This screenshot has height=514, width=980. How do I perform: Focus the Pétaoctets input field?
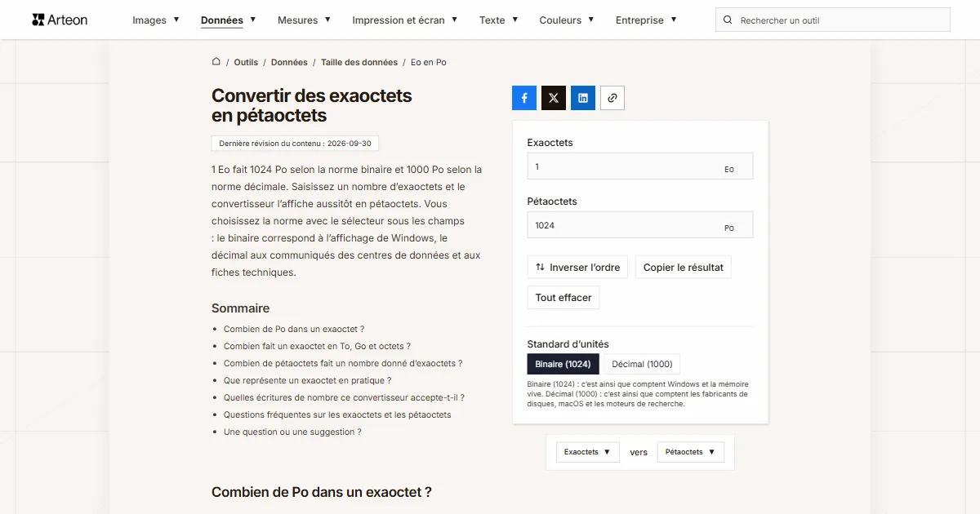(x=640, y=225)
